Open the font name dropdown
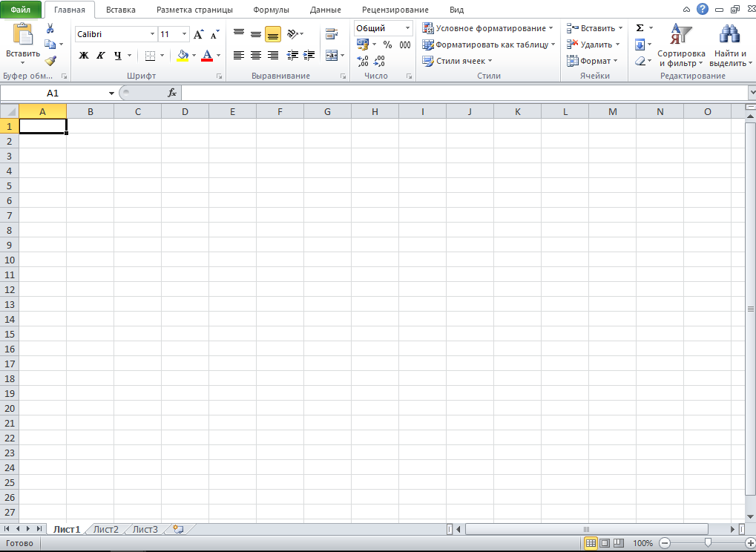 [x=151, y=34]
